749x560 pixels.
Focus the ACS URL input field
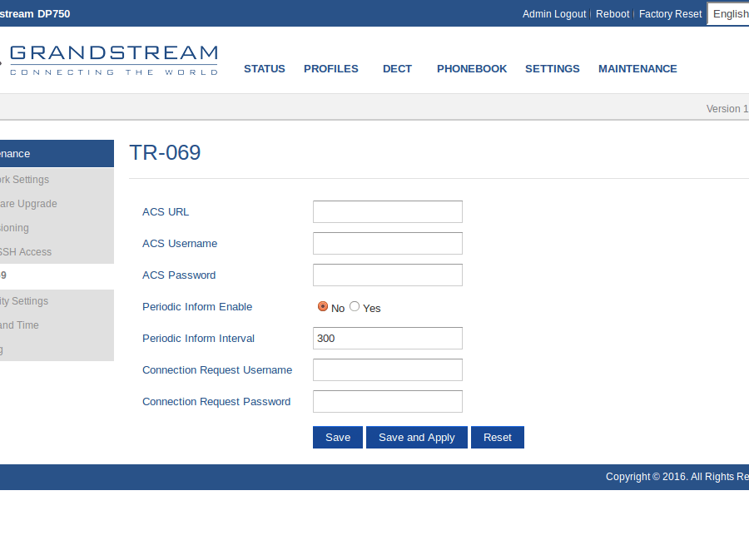click(387, 212)
